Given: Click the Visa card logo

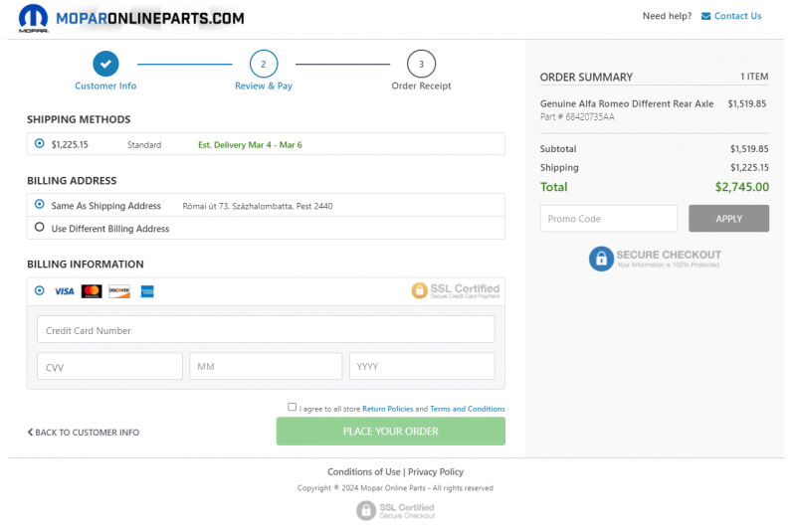Looking at the screenshot, I should pos(64,291).
